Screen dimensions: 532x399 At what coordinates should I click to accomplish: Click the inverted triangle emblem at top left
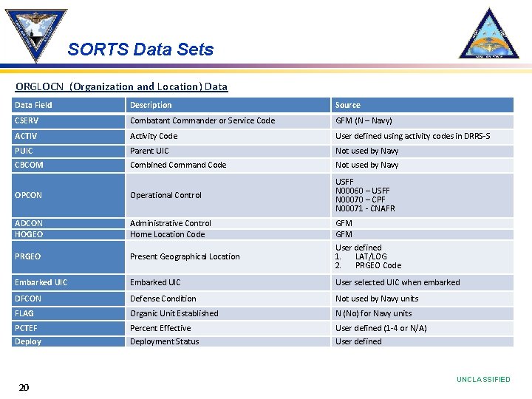point(36,35)
